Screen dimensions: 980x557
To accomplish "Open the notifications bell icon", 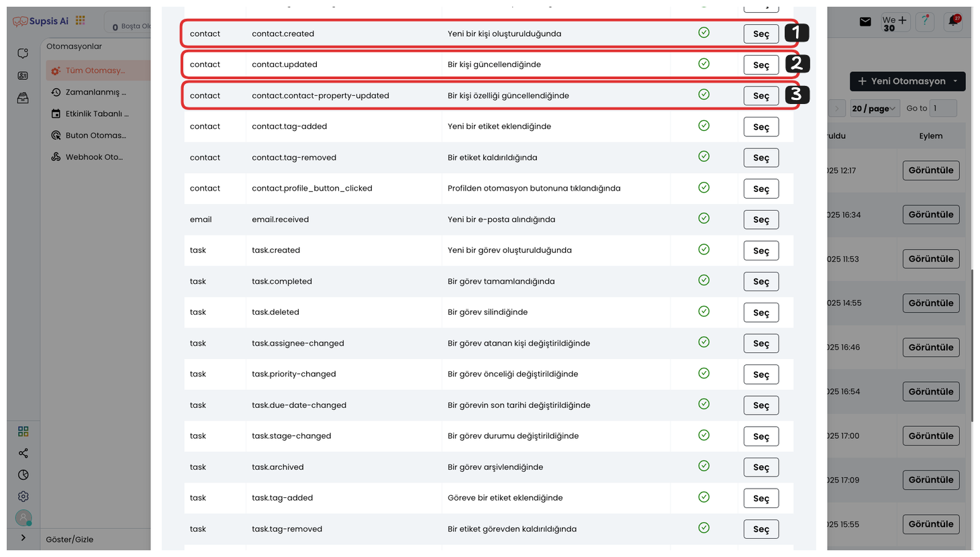I will (x=953, y=21).
